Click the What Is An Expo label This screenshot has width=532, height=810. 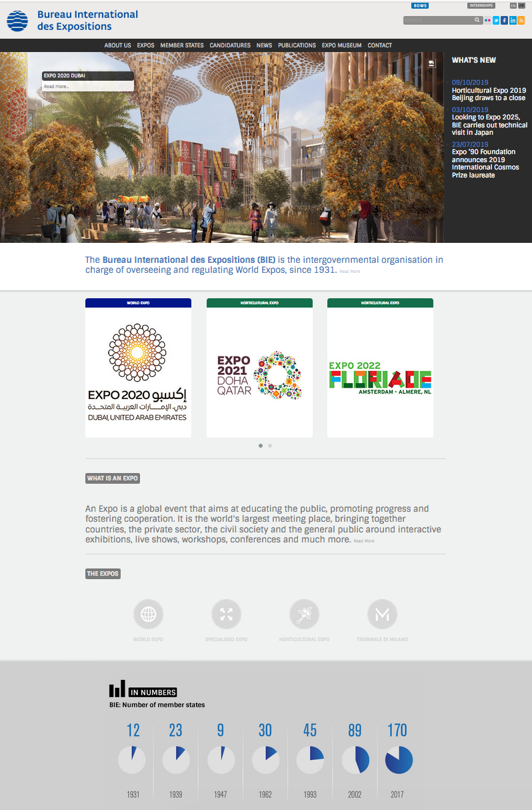click(113, 478)
